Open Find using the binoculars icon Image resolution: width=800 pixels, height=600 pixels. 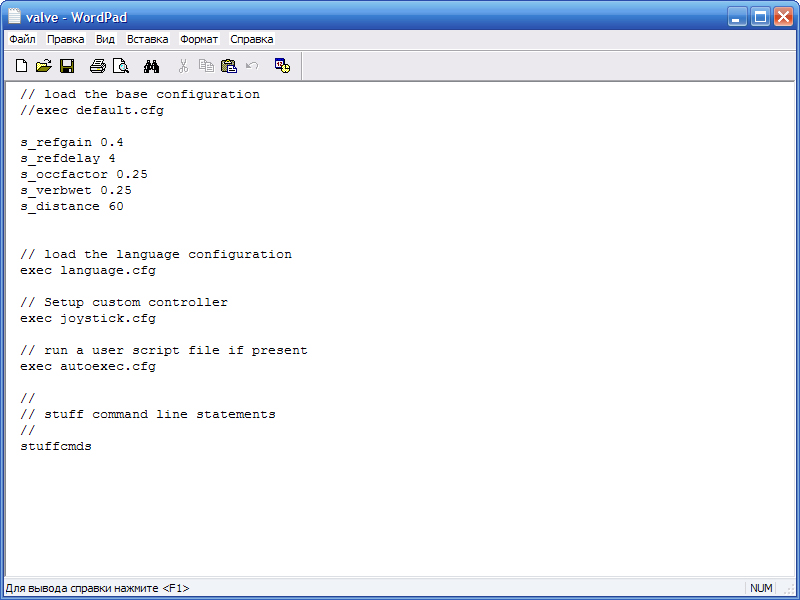[x=152, y=66]
